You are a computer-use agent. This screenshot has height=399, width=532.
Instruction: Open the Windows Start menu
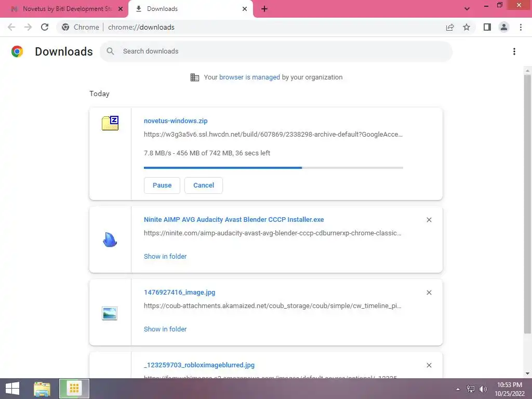click(12, 389)
